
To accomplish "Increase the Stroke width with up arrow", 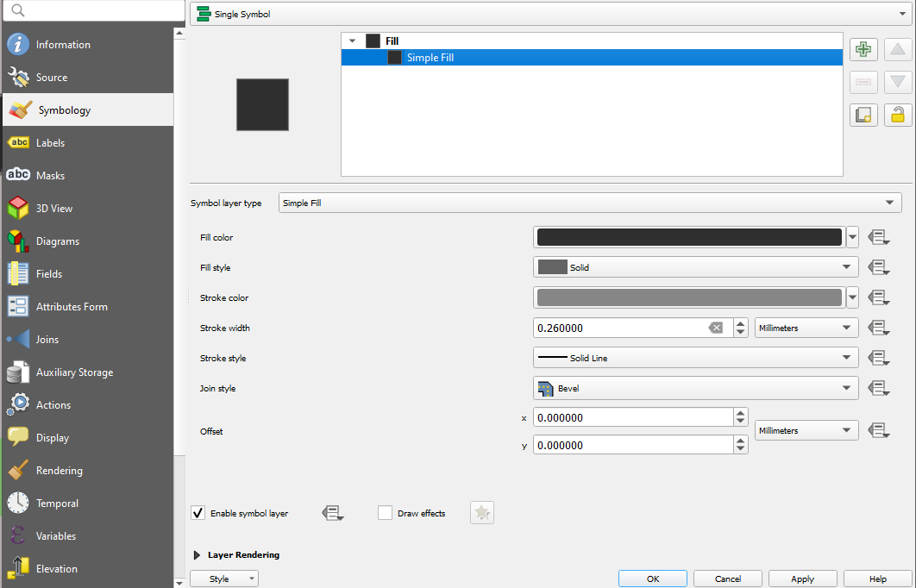I will coord(741,323).
